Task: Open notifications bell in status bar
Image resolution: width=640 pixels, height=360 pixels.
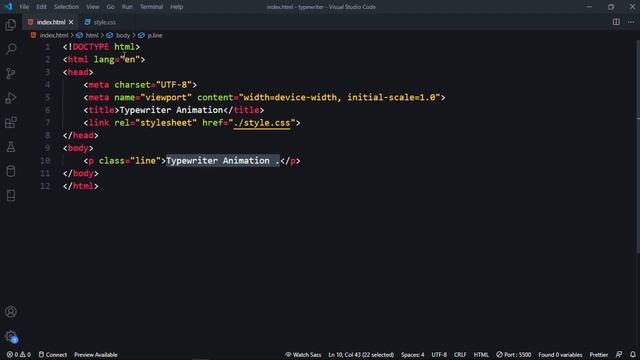Action: coord(633,355)
